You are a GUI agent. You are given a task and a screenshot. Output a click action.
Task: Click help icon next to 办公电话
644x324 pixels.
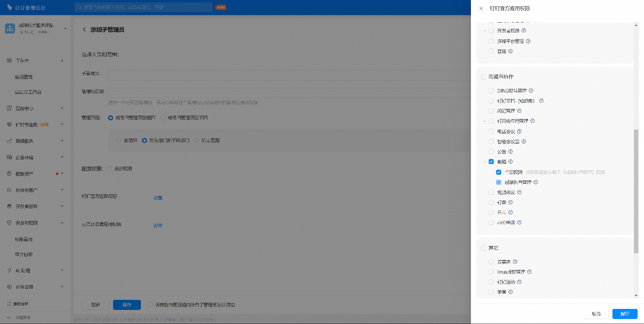[x=520, y=222]
